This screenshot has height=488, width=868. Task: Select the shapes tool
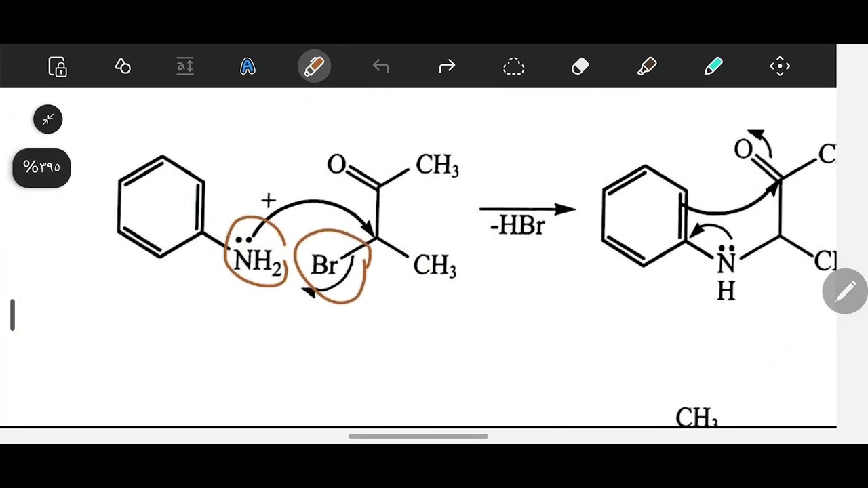pos(123,66)
